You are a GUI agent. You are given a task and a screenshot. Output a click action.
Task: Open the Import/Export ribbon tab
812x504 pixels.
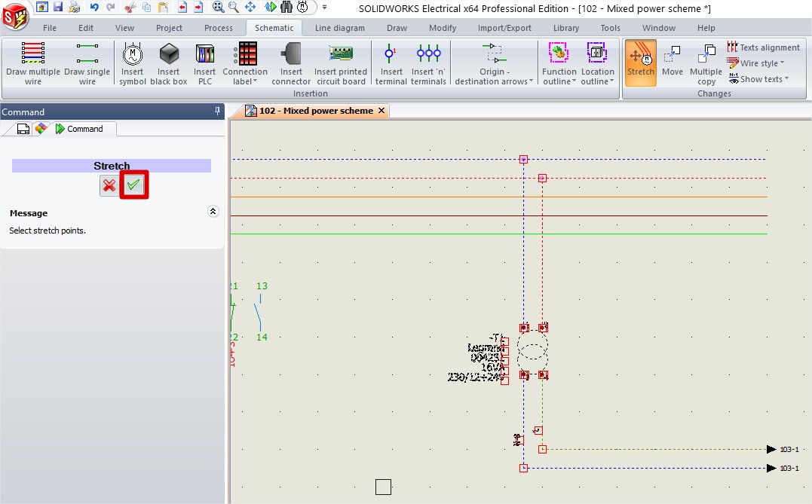(x=504, y=28)
